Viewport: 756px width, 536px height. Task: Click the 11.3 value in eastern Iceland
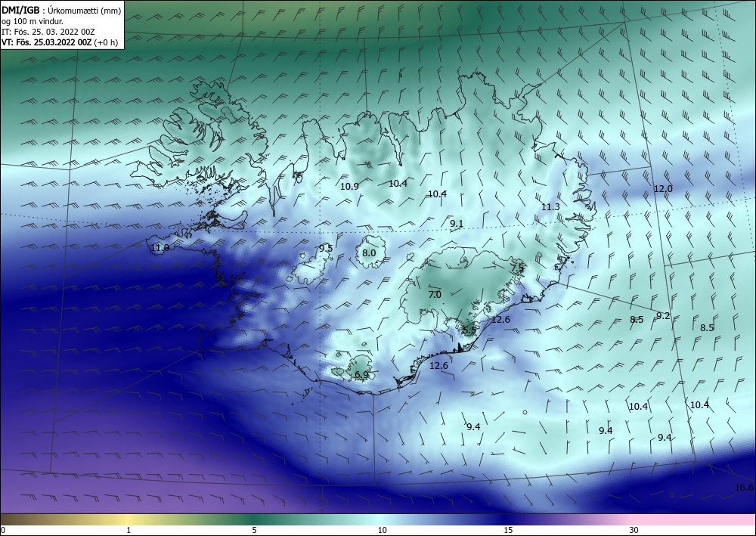(550, 207)
